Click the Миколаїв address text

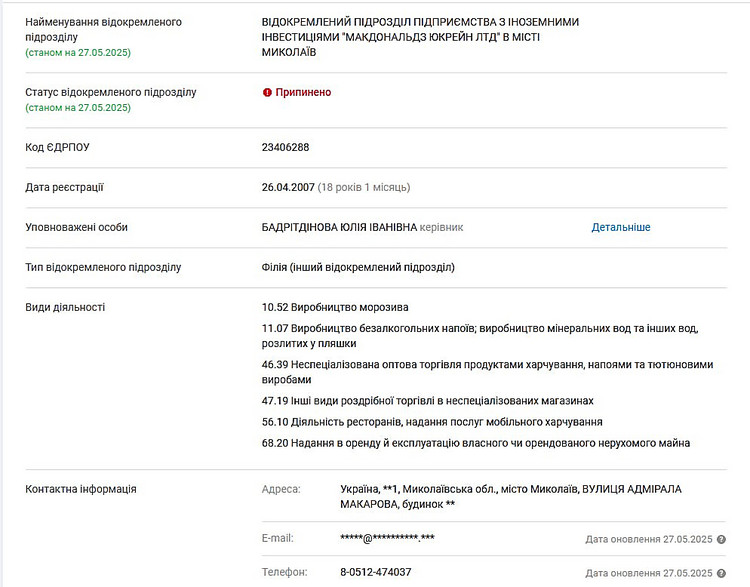510,496
